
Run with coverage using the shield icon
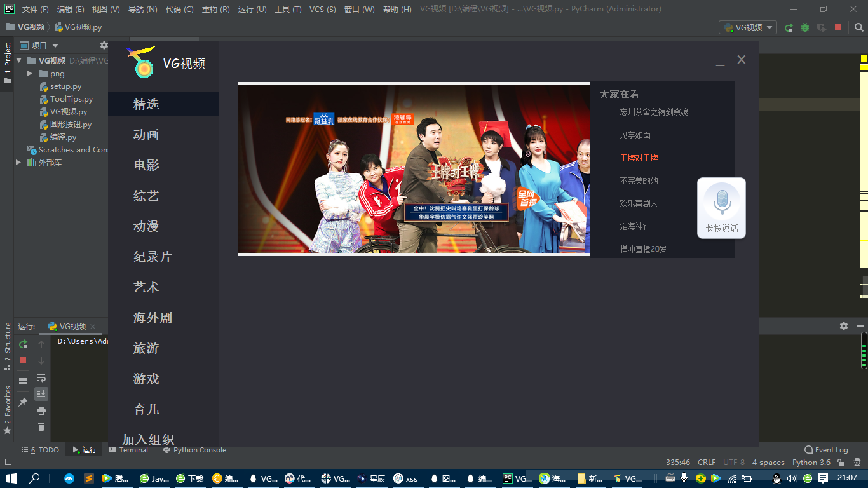(x=822, y=27)
